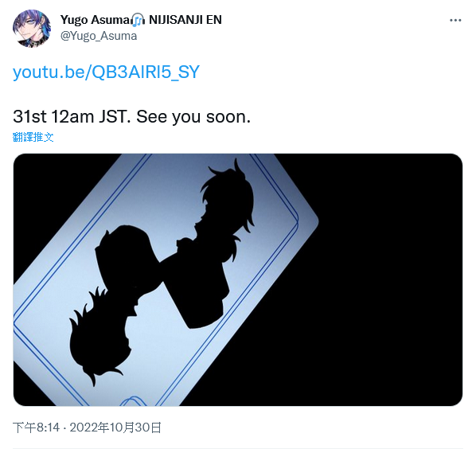Image resolution: width=476 pixels, height=449 pixels.
Task: Click the tweet text '31st 12am JST'
Action: [x=72, y=116]
